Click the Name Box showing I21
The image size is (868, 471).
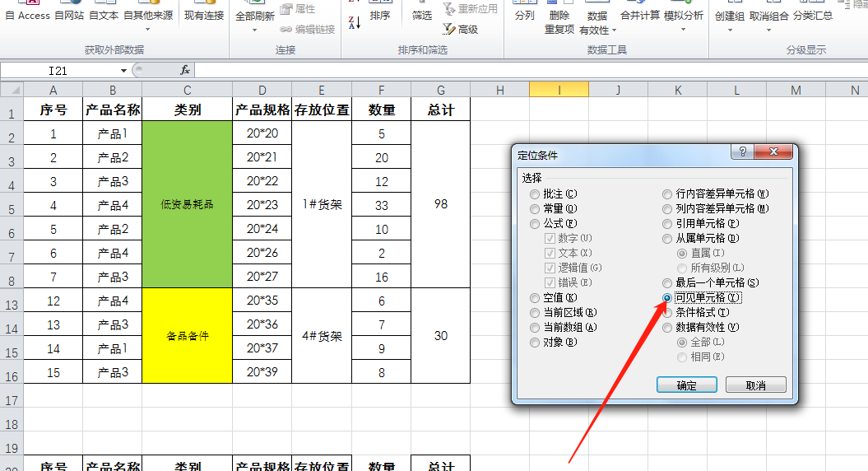click(60, 70)
